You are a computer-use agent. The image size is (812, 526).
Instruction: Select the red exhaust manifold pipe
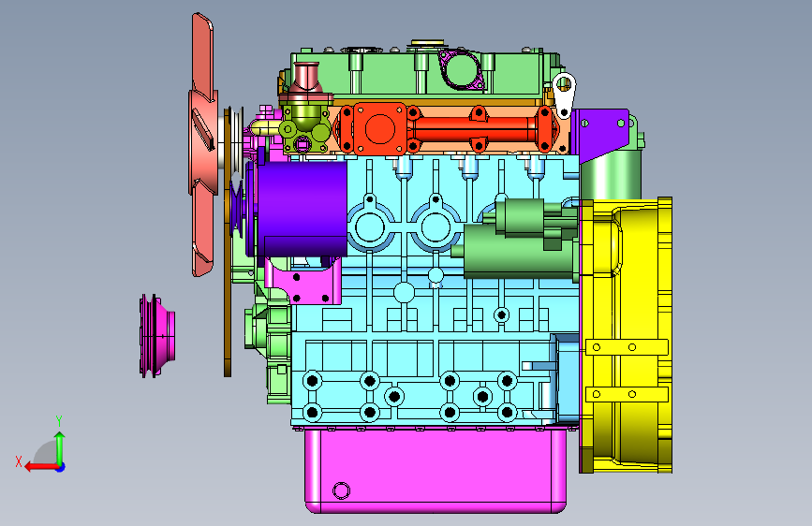[x=476, y=130]
